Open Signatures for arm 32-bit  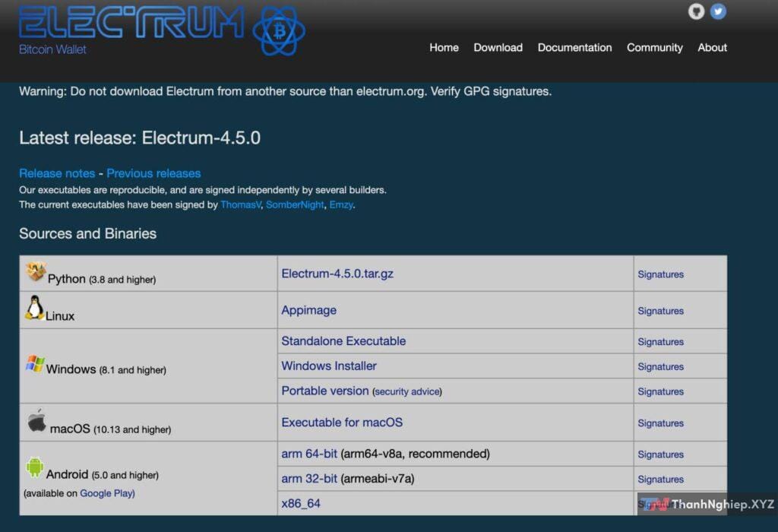point(660,480)
